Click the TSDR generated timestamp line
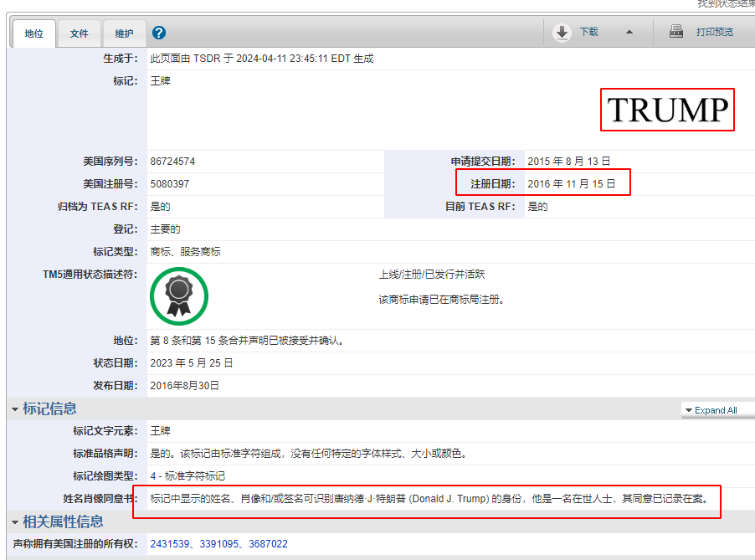 [x=262, y=59]
